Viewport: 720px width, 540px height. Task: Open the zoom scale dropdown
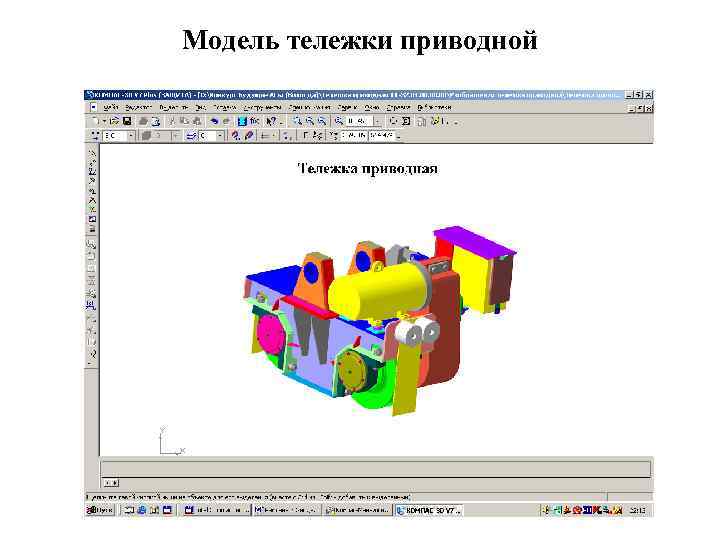point(377,121)
